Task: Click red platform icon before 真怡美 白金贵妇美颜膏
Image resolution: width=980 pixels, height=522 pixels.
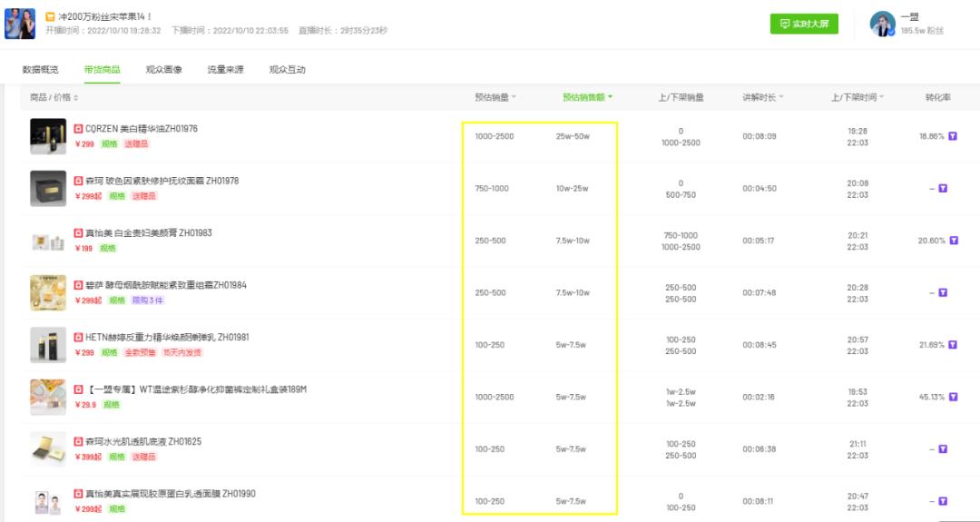Action: [x=78, y=233]
